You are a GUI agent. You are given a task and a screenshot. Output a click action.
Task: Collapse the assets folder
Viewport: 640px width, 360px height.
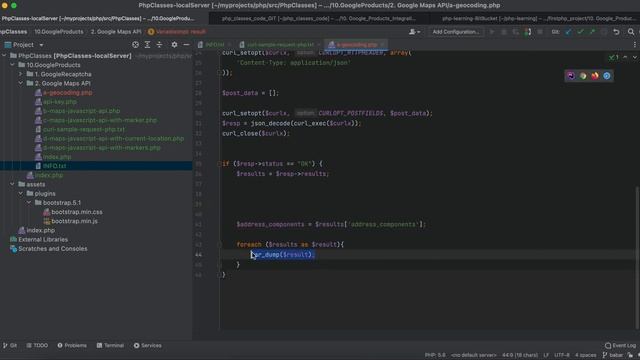click(x=13, y=184)
